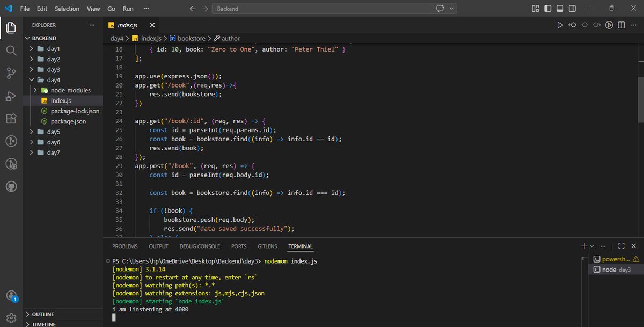Open the Copilot chat dropdown arrow
The height and width of the screenshot is (327, 644).
coord(452,9)
